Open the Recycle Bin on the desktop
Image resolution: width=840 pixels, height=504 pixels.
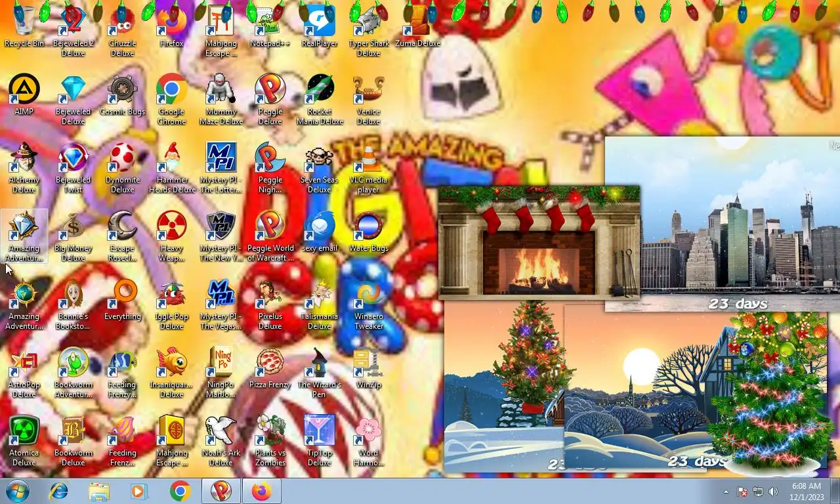coord(24,27)
